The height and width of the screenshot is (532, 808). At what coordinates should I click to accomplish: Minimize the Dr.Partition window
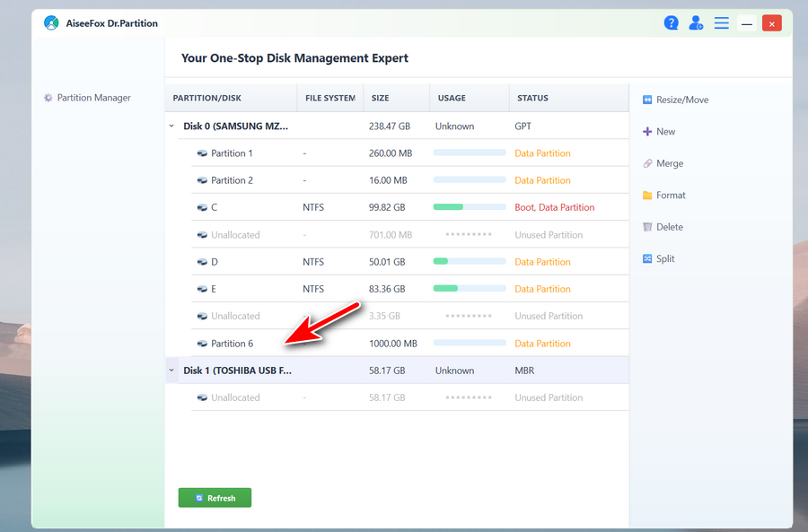pos(747,23)
